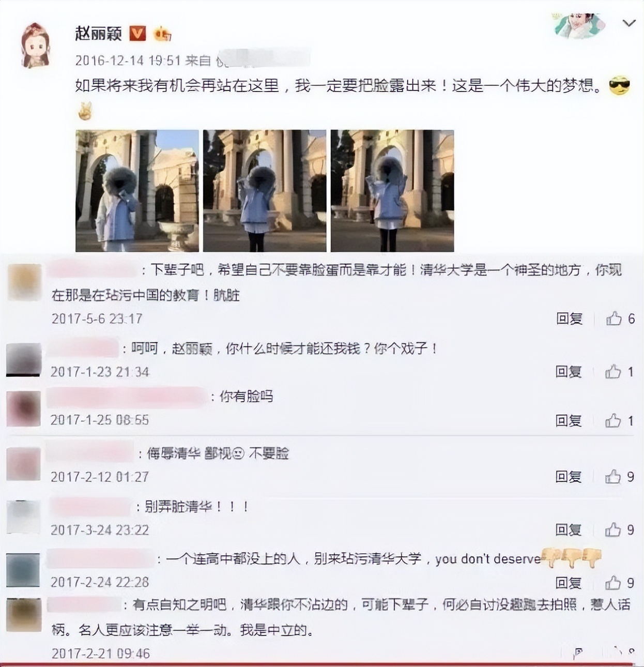Click the orange verified V badge
644x667 pixels.
pos(137,34)
